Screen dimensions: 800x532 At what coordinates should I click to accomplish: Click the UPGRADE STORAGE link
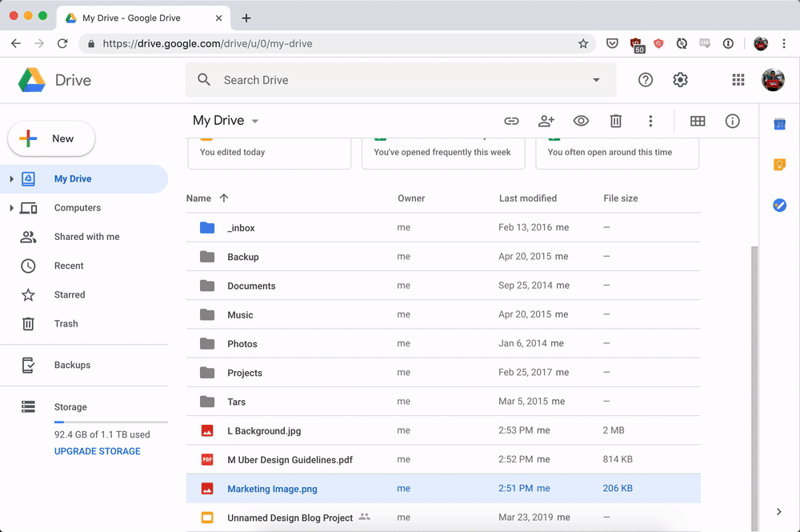(97, 450)
